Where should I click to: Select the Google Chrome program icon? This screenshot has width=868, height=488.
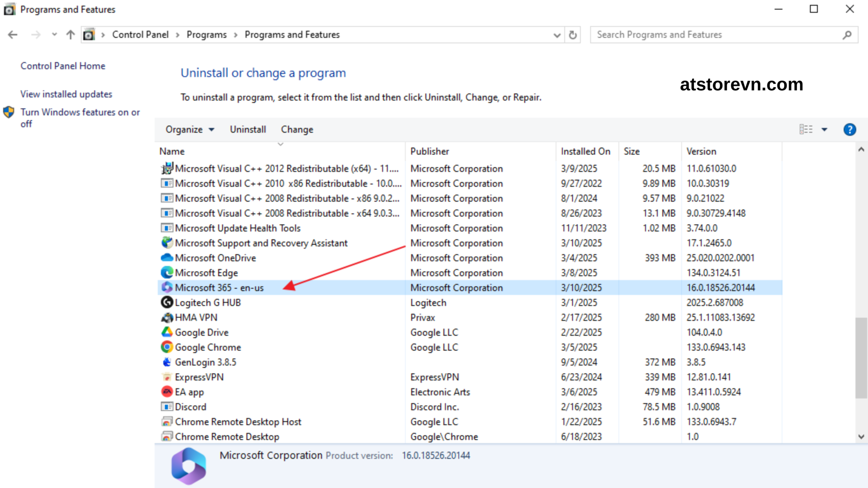[167, 347]
